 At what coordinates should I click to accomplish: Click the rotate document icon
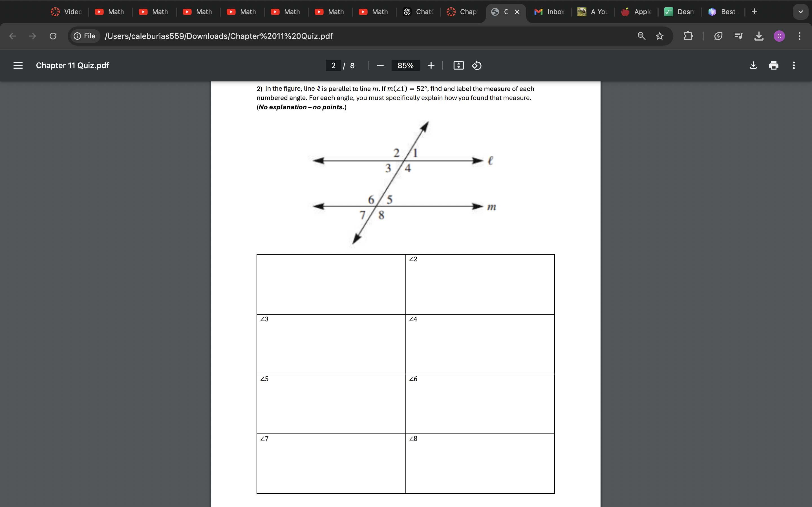coord(478,65)
